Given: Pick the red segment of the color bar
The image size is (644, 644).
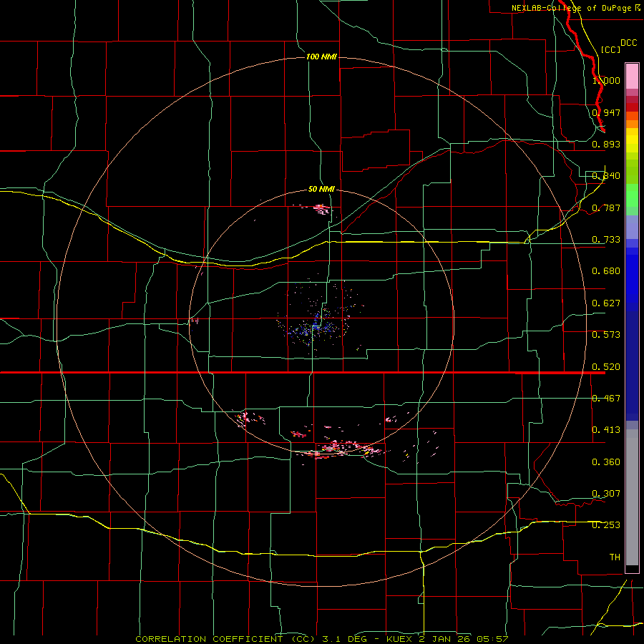Looking at the screenshot, I should [632, 107].
